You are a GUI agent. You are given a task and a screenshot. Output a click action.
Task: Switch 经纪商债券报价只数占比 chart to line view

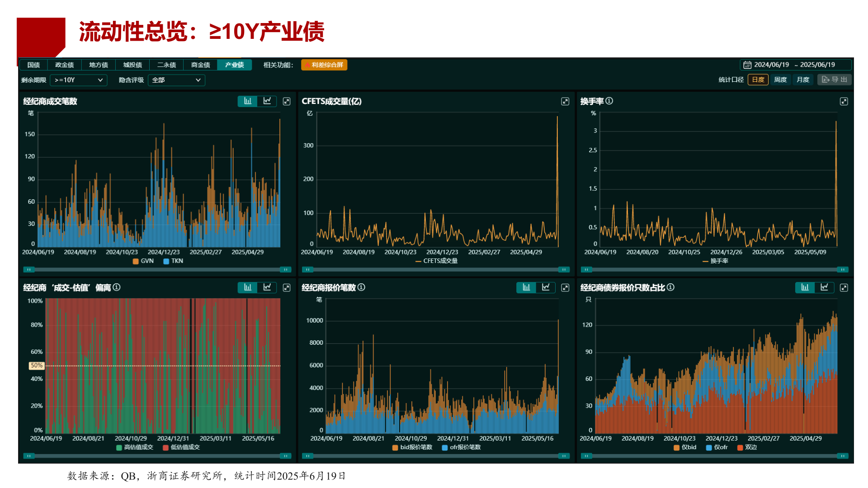pos(824,287)
